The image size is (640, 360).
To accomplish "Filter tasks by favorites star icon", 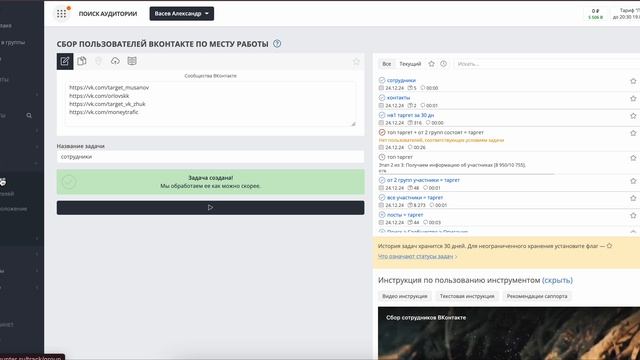I will (431, 64).
